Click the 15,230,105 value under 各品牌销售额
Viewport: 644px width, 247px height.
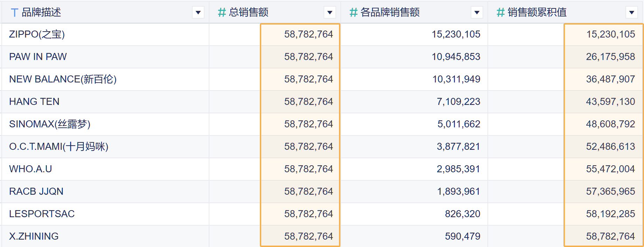456,34
